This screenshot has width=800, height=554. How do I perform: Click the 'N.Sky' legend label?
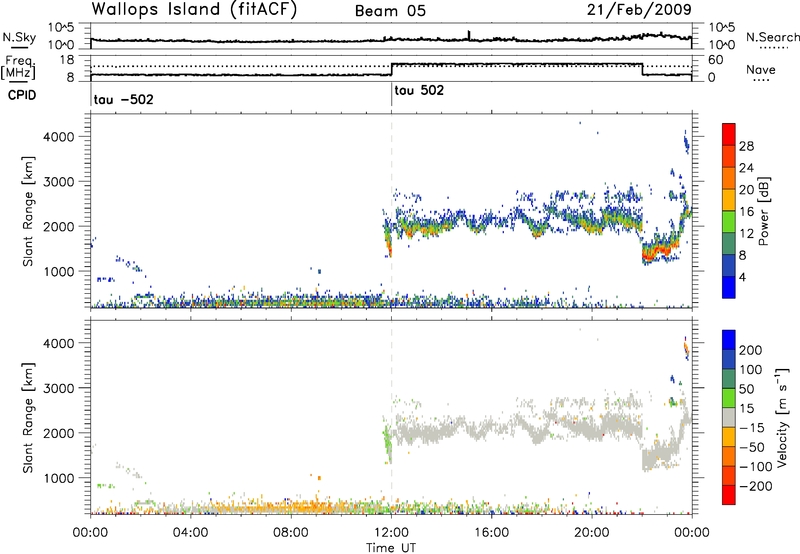click(x=19, y=37)
